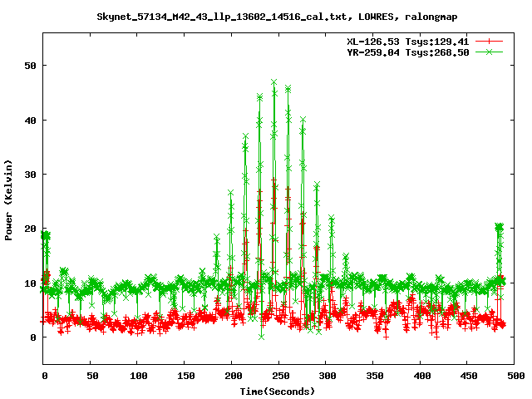This screenshot has height=399, width=532.
Task: Click the x-axis tick label 250
Action: 281,376
